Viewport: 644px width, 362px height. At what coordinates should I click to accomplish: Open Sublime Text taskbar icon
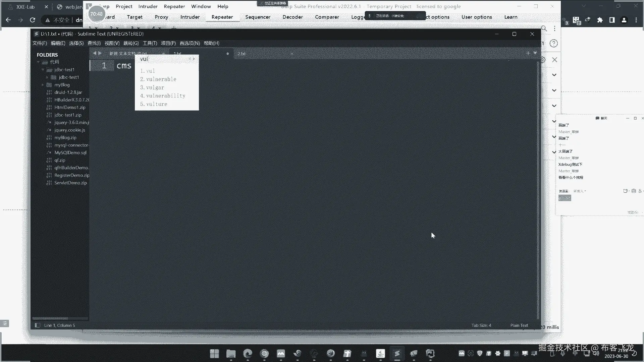pos(397,353)
